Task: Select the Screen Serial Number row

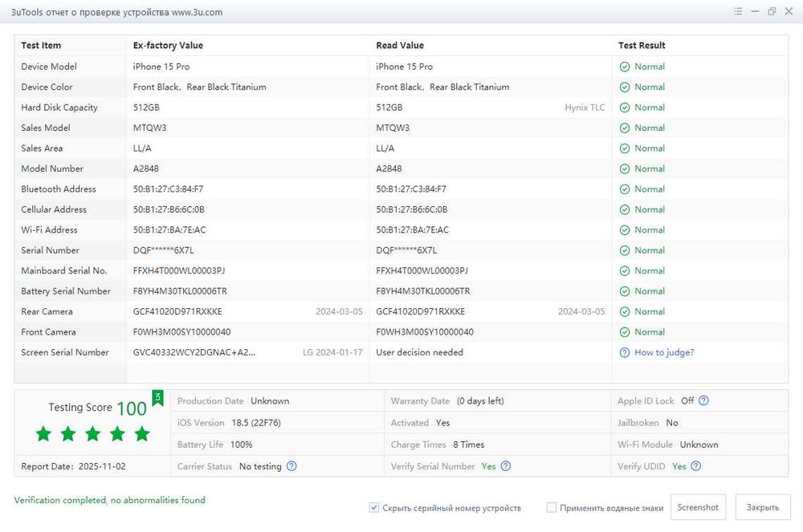Action: [x=65, y=352]
